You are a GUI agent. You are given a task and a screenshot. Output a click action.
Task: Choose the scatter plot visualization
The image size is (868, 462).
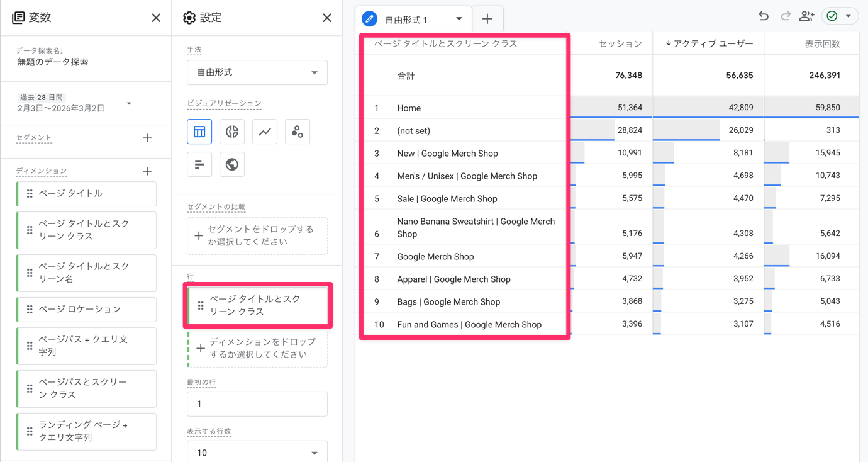click(x=298, y=132)
